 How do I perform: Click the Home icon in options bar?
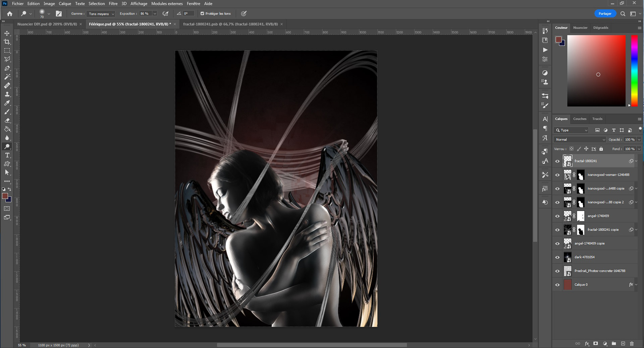click(10, 14)
